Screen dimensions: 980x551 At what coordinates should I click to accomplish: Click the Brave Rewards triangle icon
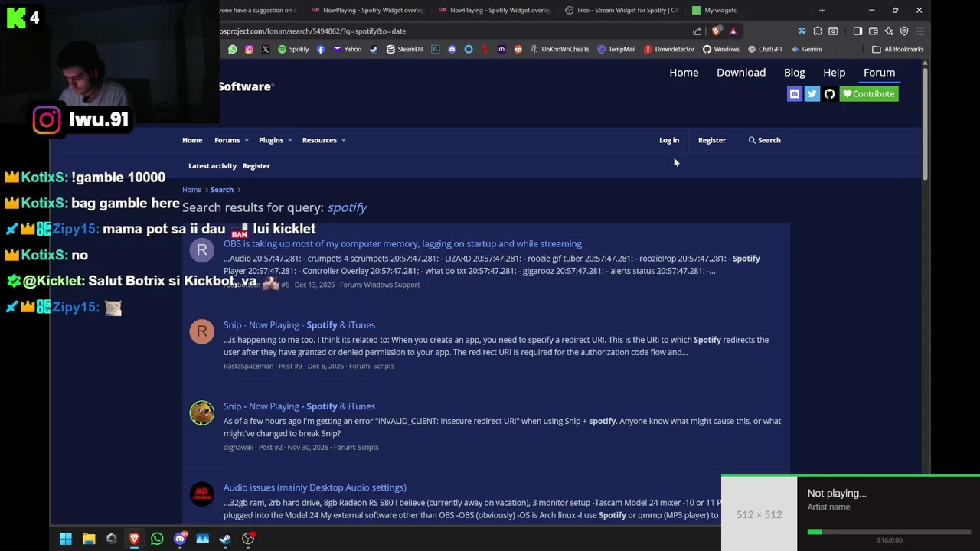pyautogui.click(x=733, y=31)
